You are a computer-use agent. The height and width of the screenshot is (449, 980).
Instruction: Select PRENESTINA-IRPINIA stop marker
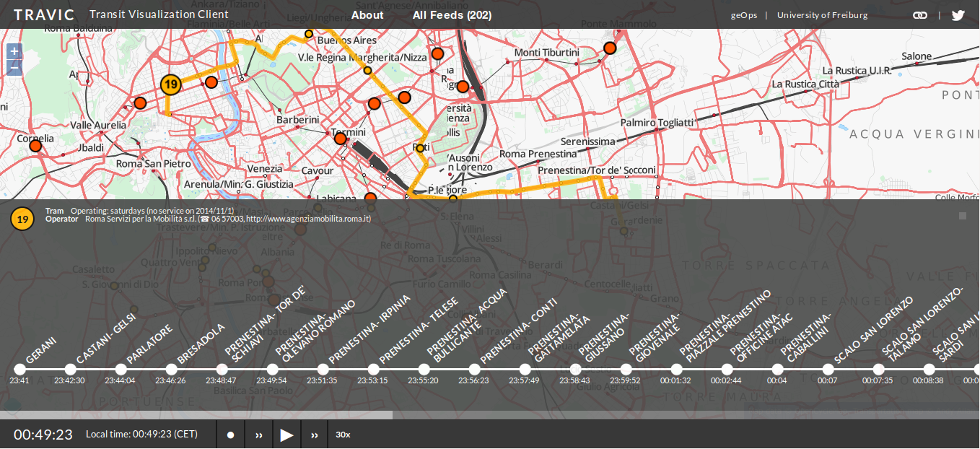point(323,369)
